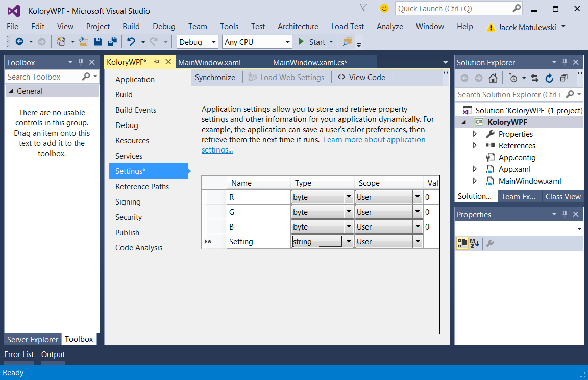The image size is (588, 380).
Task: Click the Open File folder icon
Action: click(x=84, y=42)
